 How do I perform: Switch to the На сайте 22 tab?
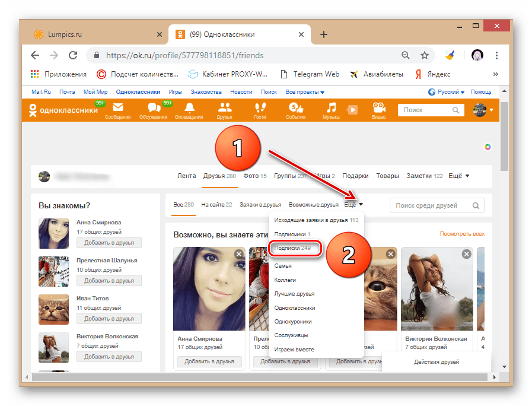(x=216, y=204)
